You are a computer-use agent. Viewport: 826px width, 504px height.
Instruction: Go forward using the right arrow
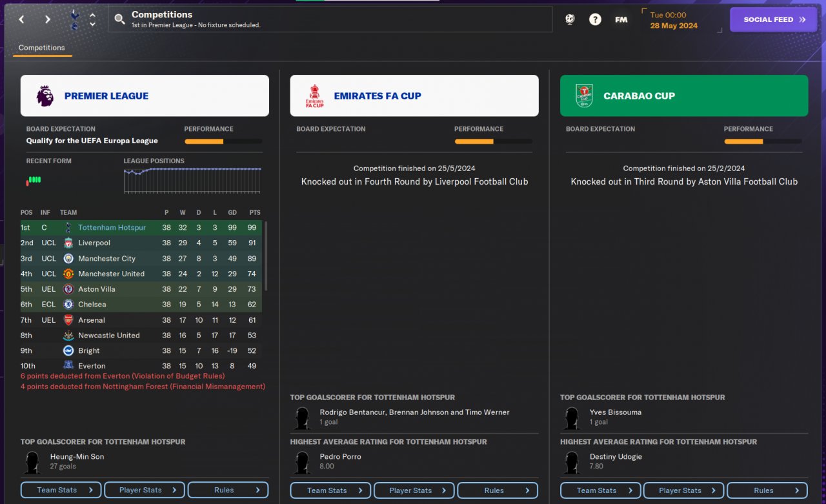pyautogui.click(x=47, y=19)
